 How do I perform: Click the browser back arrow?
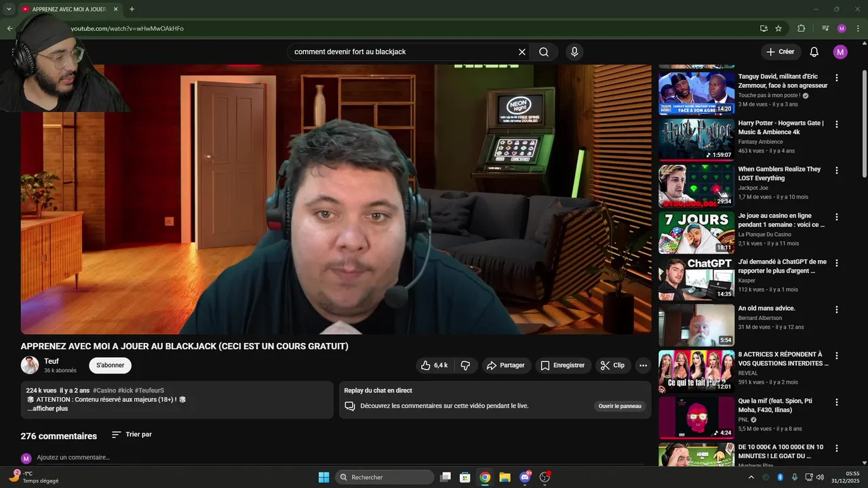pos(9,28)
